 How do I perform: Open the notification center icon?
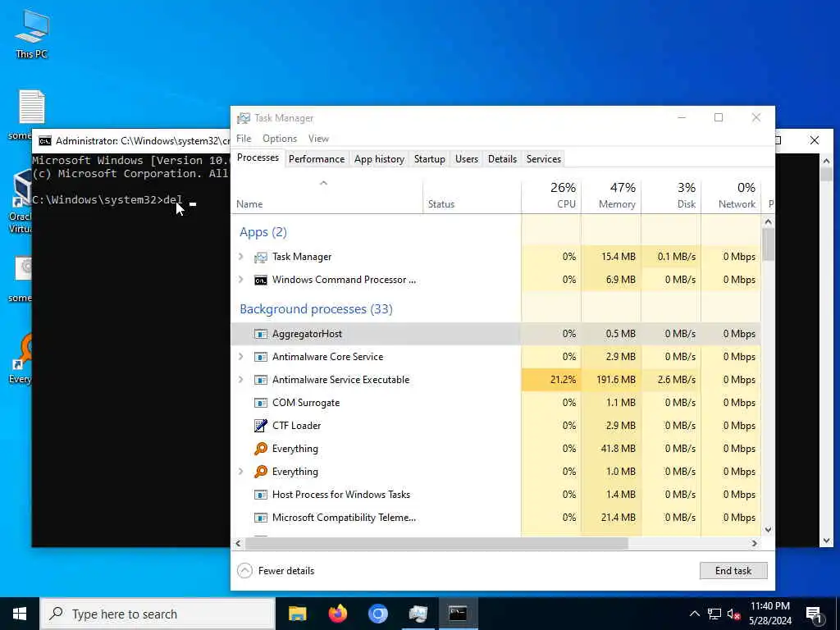(815, 614)
